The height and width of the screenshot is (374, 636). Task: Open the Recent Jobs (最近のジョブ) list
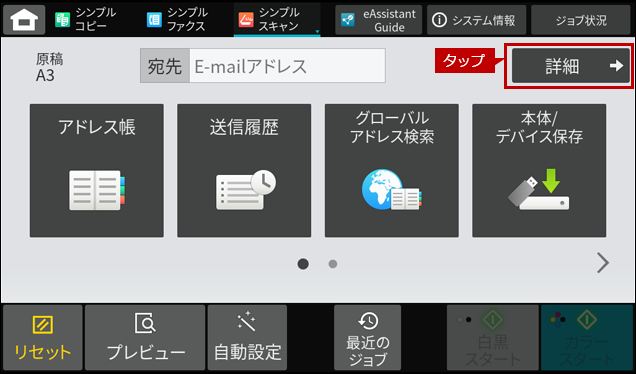(x=367, y=337)
